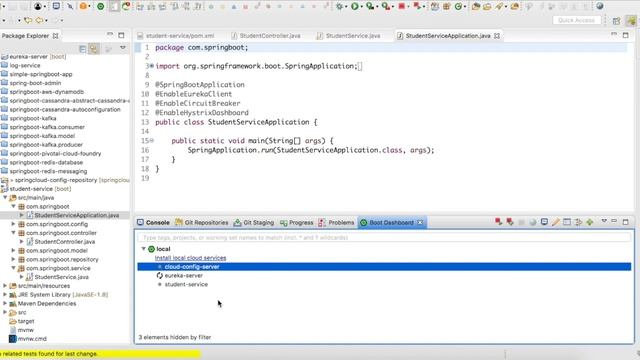This screenshot has height=360, width=640.
Task: Expand the src/main/resources folder
Action: click(5, 286)
